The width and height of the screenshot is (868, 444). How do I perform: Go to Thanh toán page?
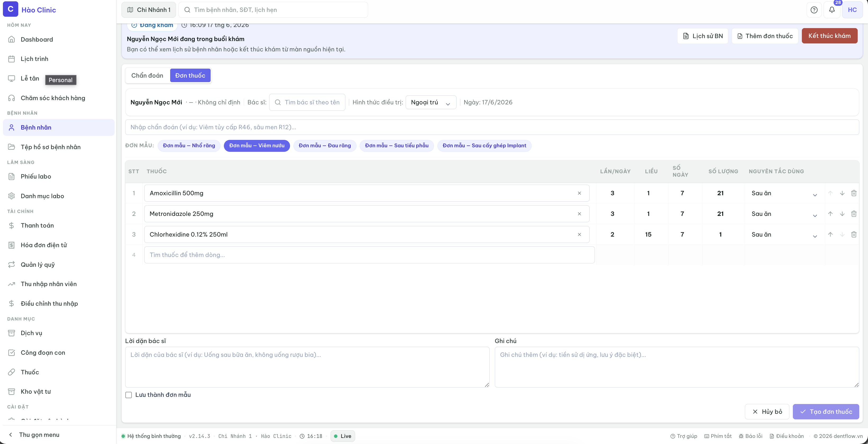[x=59, y=225]
